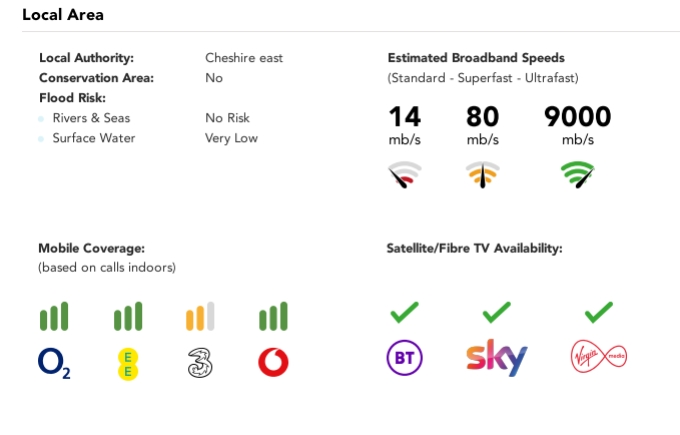Click the green checkmark above BT
680x435 pixels.
(x=404, y=313)
